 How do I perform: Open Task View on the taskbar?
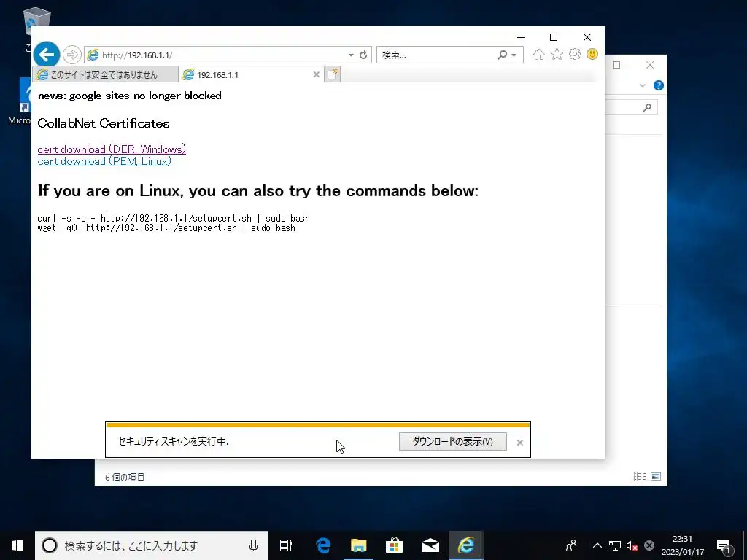pos(286,545)
